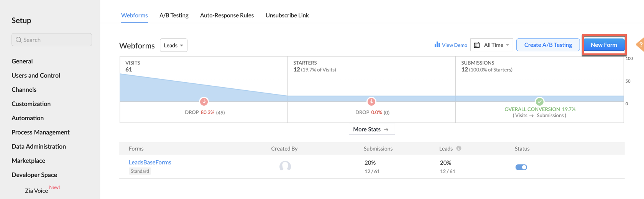The image size is (644, 199).
Task: Open the Leads module dropdown
Action: click(x=173, y=45)
